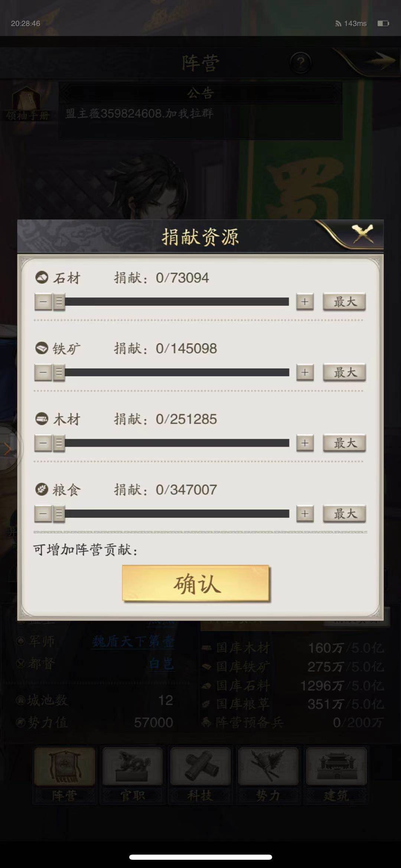Increase 铁矿 donation with plus button
The image size is (401, 868).
(305, 372)
